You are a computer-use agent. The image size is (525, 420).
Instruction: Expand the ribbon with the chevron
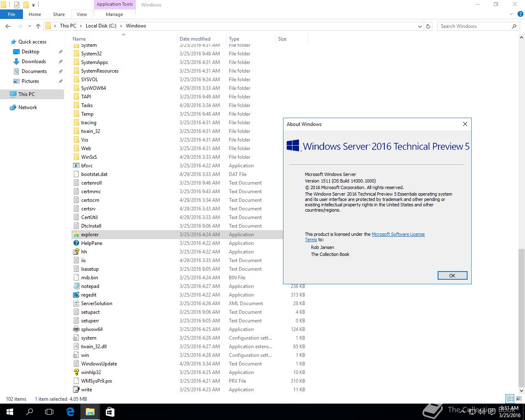click(x=511, y=14)
